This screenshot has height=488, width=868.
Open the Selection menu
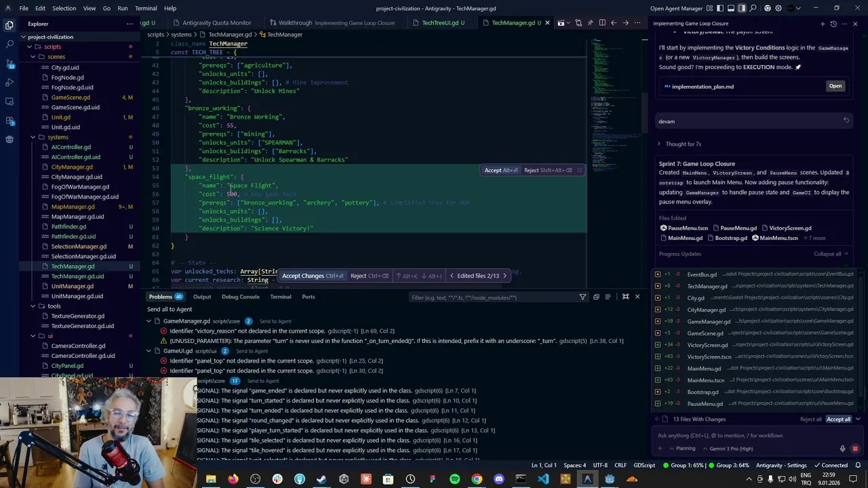click(64, 8)
